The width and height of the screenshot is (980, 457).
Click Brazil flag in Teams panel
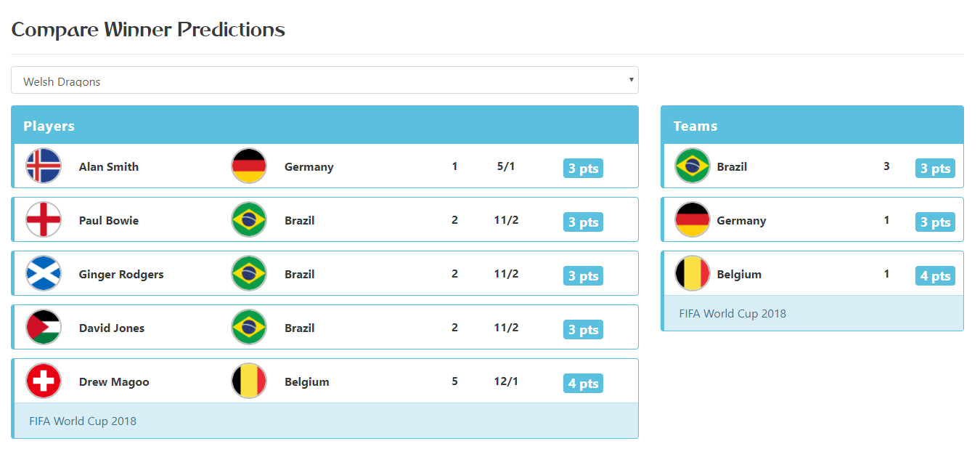coord(692,166)
